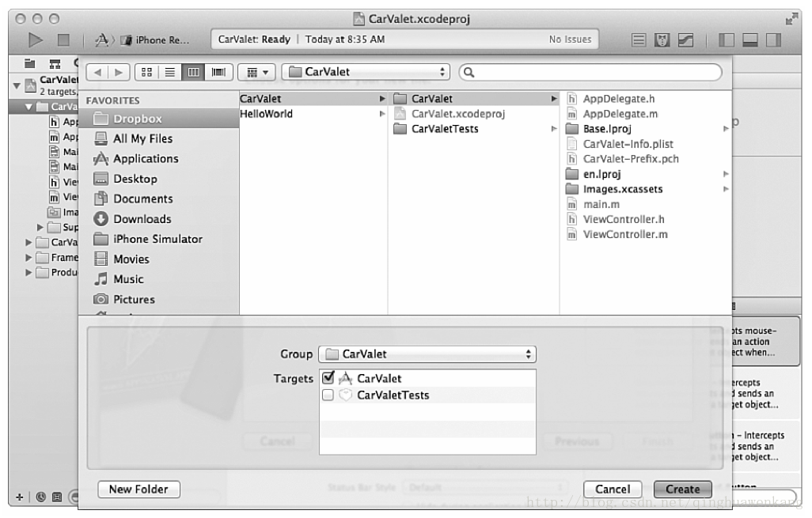Go forward in the file dialog
Viewport: 812px width, 518px height.
coord(119,72)
